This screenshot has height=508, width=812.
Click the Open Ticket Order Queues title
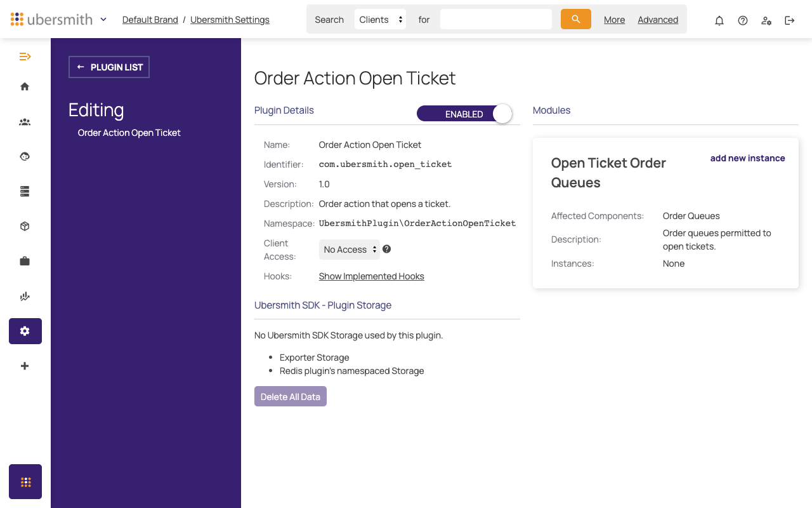click(608, 173)
